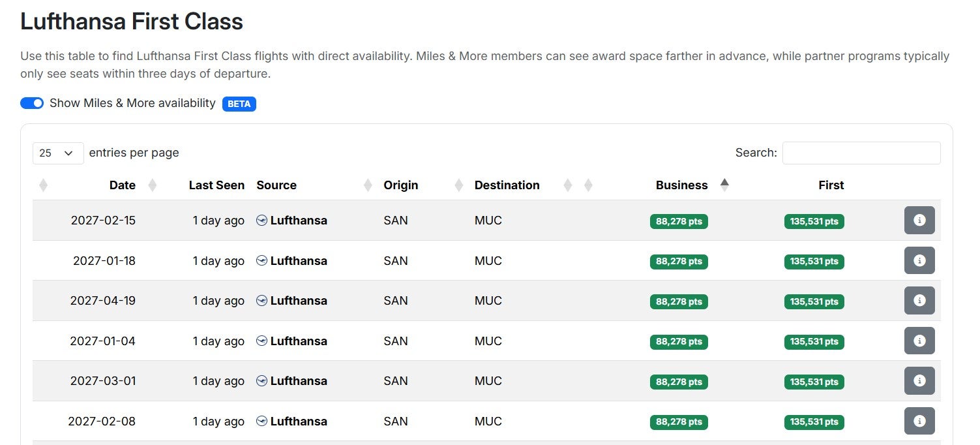Click Business 88,278 pts for 2027-03-01
The image size is (980, 445).
679,382
